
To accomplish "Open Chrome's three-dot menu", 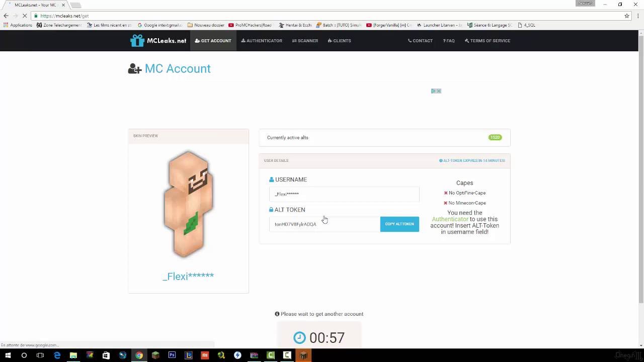I will coord(637,16).
